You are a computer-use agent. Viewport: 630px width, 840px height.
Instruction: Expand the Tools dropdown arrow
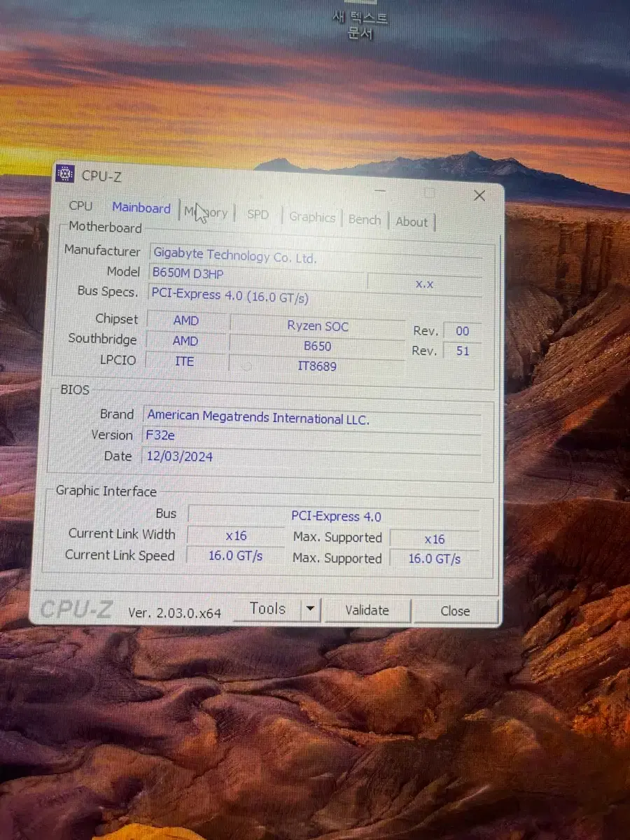pos(311,610)
